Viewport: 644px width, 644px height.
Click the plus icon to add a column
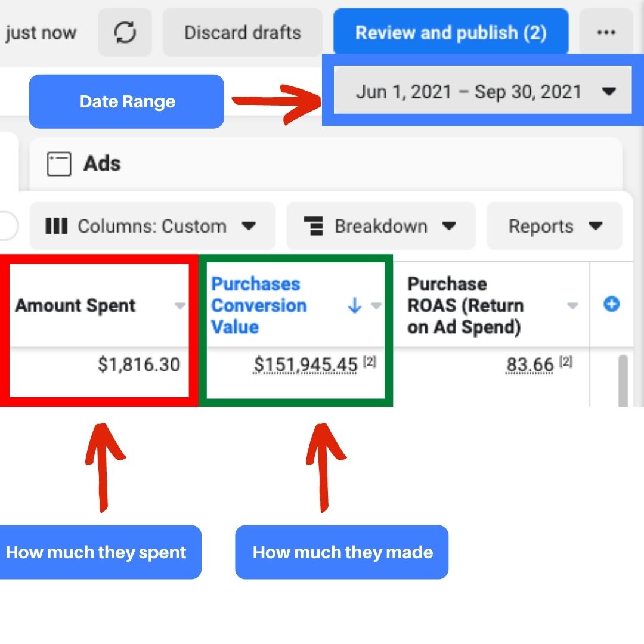(x=611, y=305)
